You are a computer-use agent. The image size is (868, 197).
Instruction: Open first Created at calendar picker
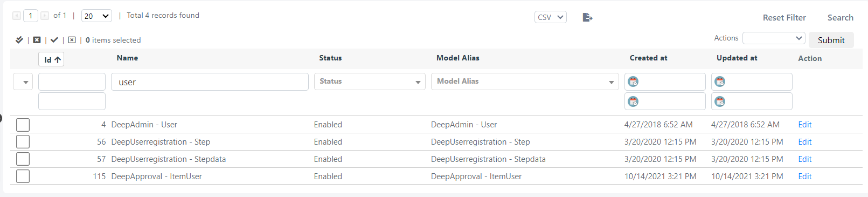(x=633, y=81)
